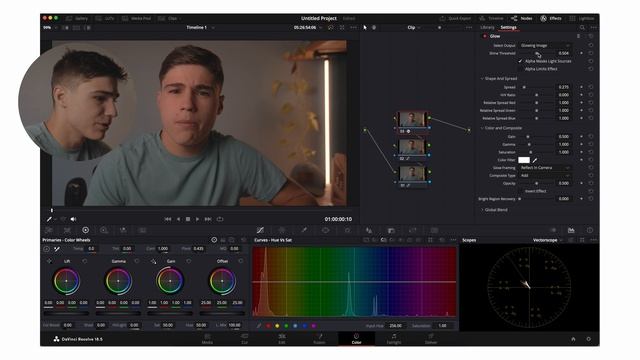The height and width of the screenshot is (360, 640).
Task: Select the yellow hue curve dot
Action: pyautogui.click(x=277, y=326)
